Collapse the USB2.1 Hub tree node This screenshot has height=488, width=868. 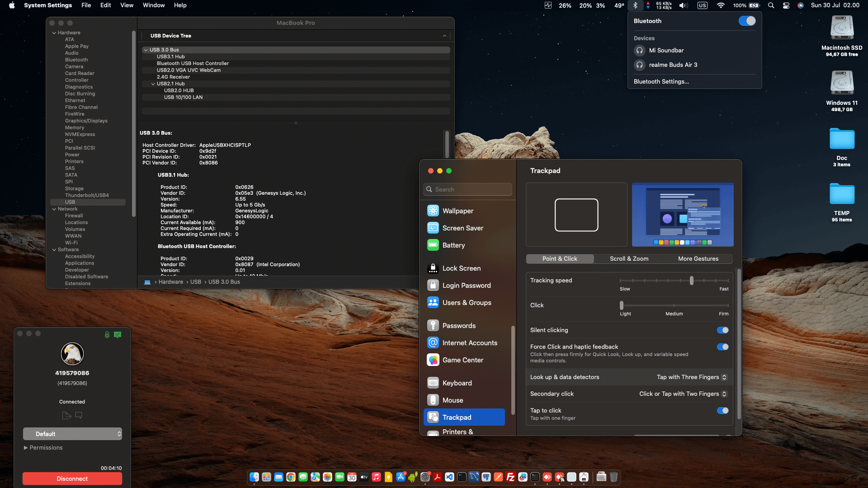[x=153, y=84]
